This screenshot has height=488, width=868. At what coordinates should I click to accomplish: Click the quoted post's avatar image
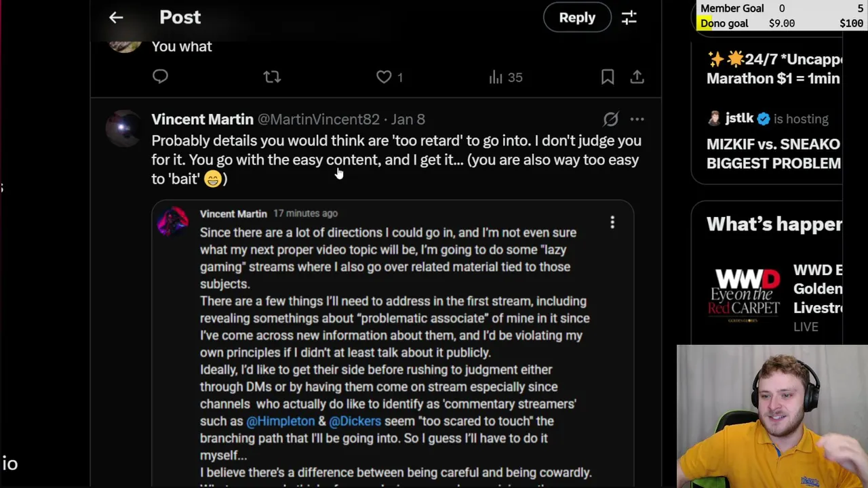[173, 222]
